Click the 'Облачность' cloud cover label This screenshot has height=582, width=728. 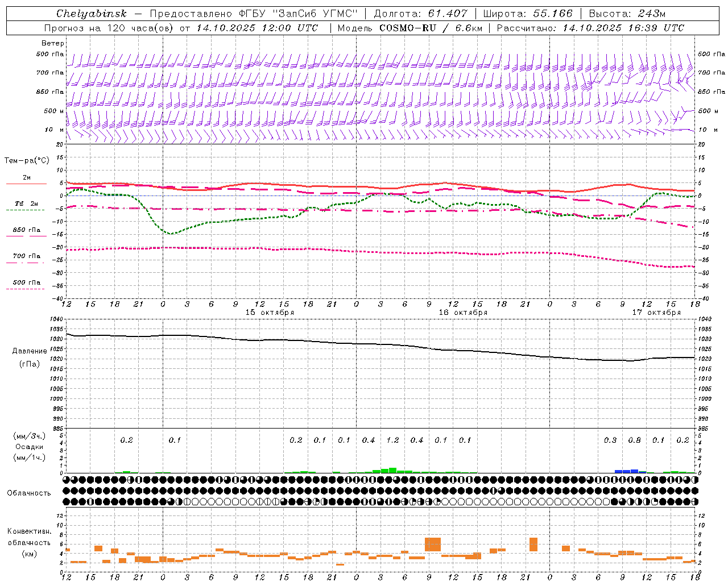tap(29, 493)
